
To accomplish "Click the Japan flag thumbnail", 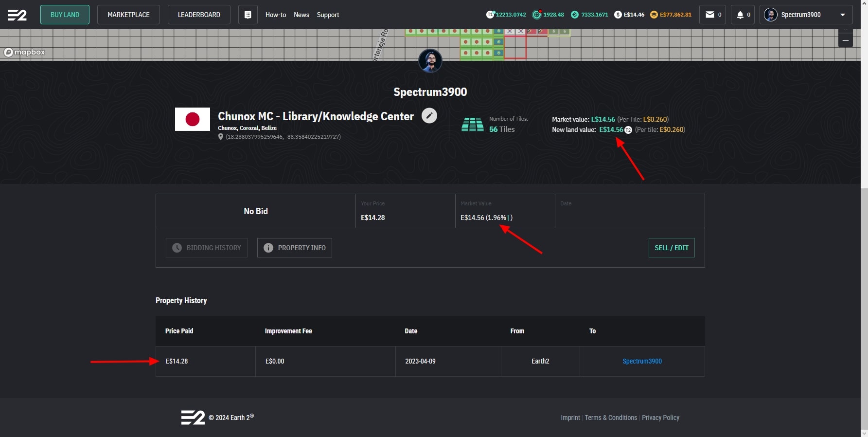I will (193, 119).
